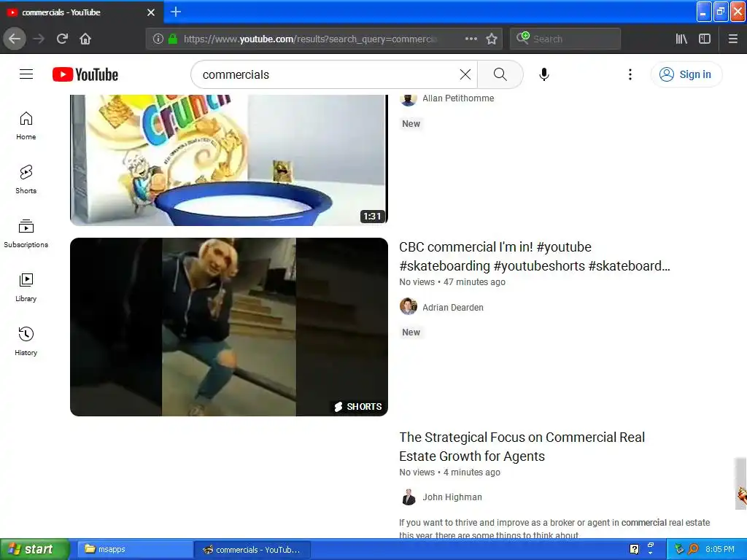Click the New badge under Adrian Dearden
This screenshot has width=747, height=560.
(411, 332)
